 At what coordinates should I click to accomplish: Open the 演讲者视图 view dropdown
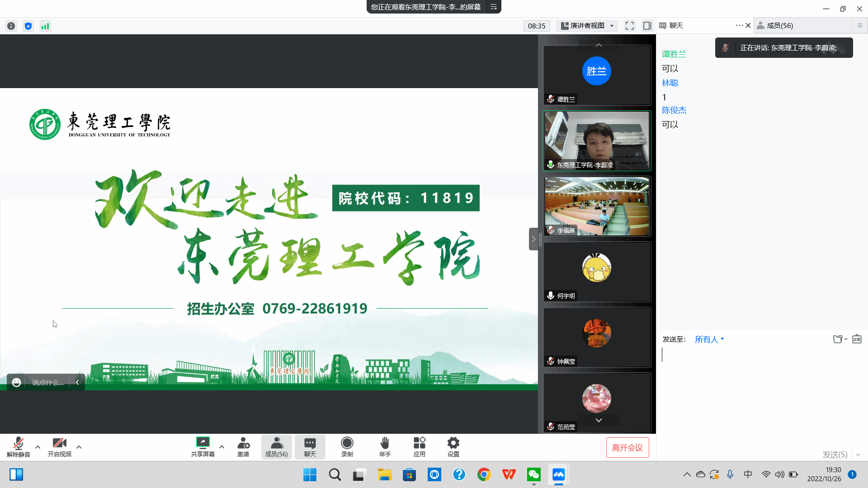click(587, 26)
